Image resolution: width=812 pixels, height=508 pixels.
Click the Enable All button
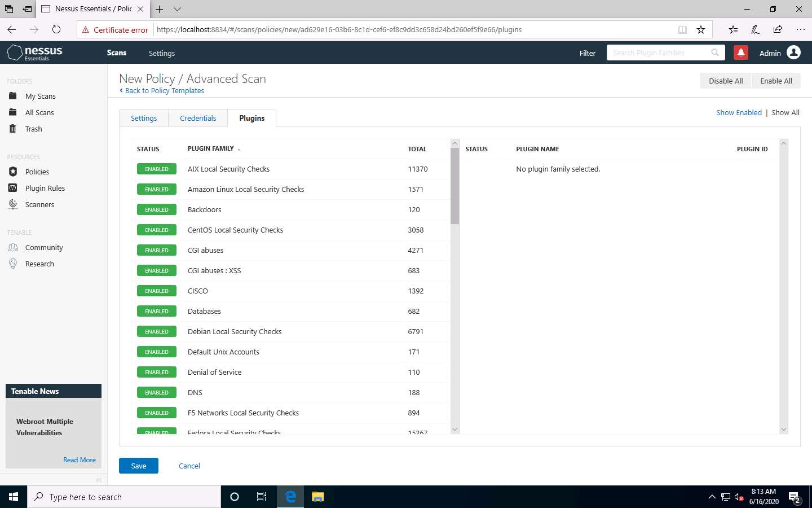tap(776, 81)
